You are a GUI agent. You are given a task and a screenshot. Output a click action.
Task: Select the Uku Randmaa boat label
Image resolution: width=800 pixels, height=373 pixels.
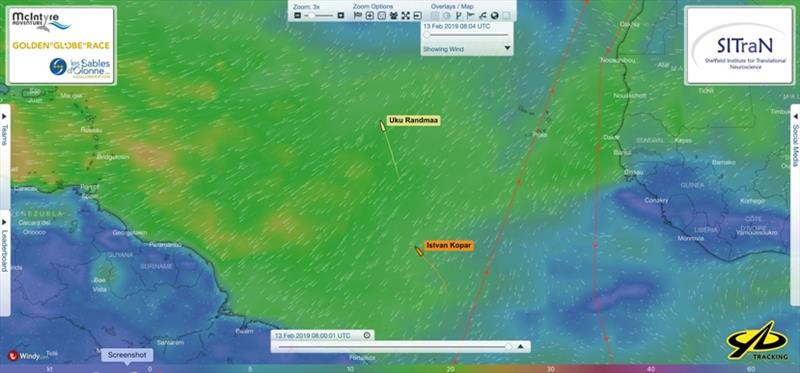[413, 120]
